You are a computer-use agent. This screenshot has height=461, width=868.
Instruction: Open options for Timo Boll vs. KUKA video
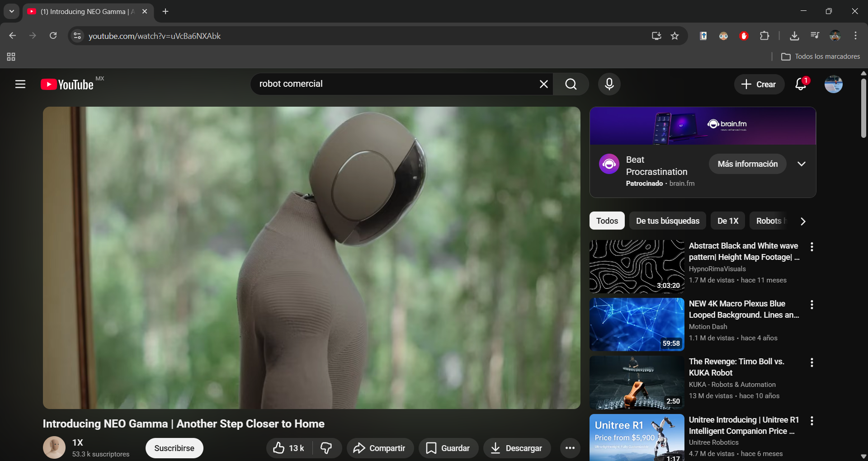click(x=812, y=362)
